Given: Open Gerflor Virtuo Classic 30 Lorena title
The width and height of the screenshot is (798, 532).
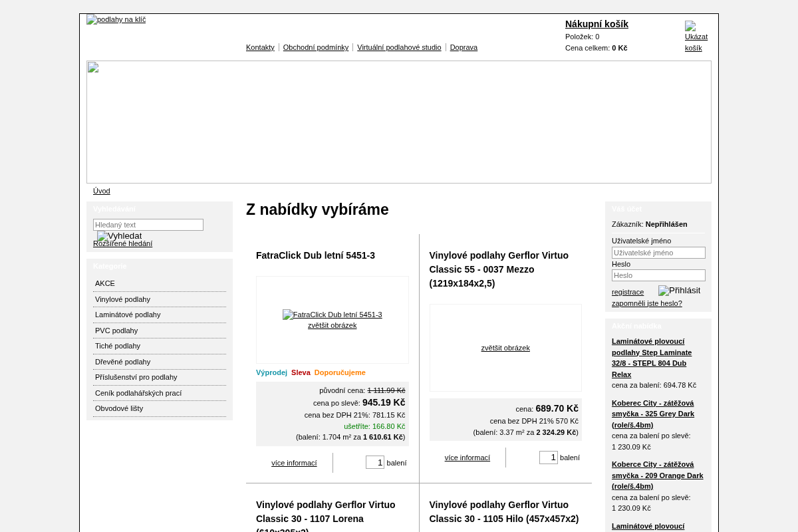Looking at the screenshot, I should pyautogui.click(x=326, y=515).
